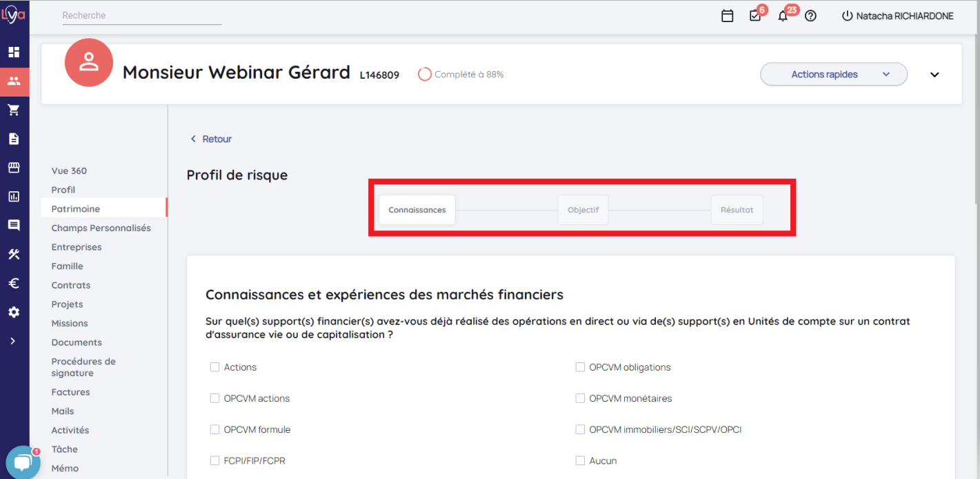This screenshot has width=980, height=479.
Task: Open the euro finance icon in sidebar
Action: (x=14, y=283)
